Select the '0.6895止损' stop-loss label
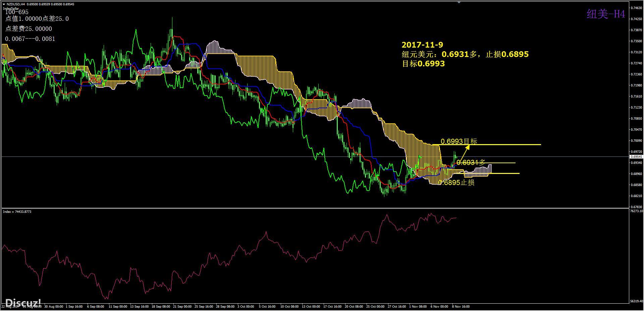 point(457,183)
